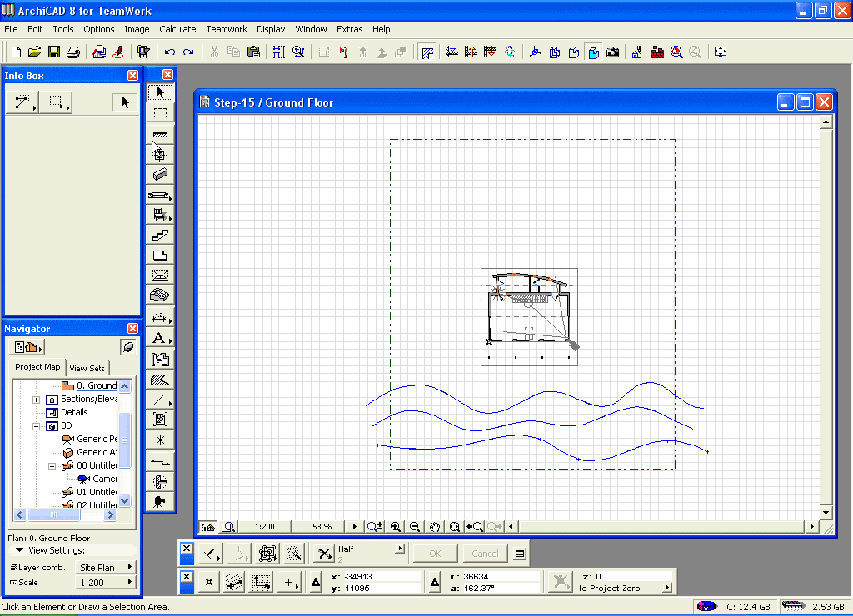853x616 pixels.
Task: Click the Undo icon in the toolbar
Action: 170,52
